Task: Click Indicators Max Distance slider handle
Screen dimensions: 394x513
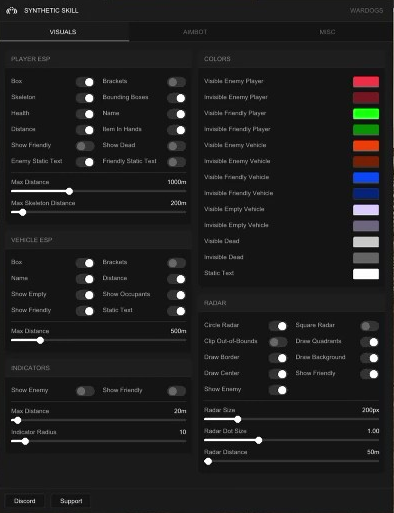Action: point(17,420)
